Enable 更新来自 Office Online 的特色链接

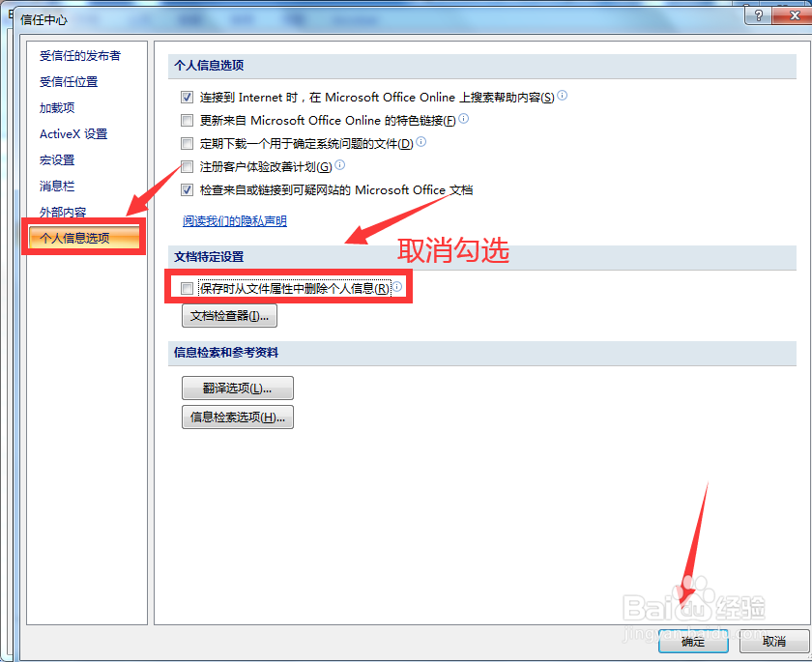coord(187,121)
